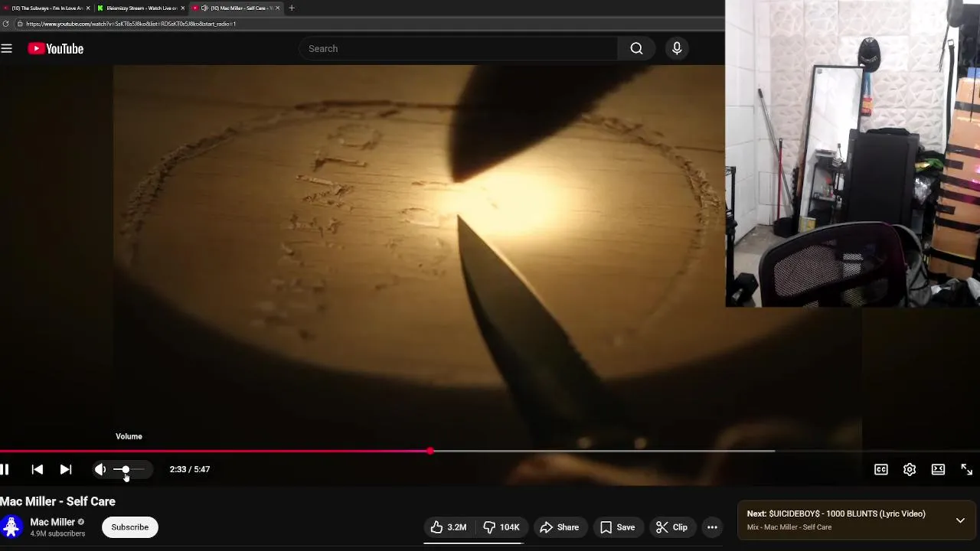Exit full screen with corner arrows icon

click(x=966, y=469)
